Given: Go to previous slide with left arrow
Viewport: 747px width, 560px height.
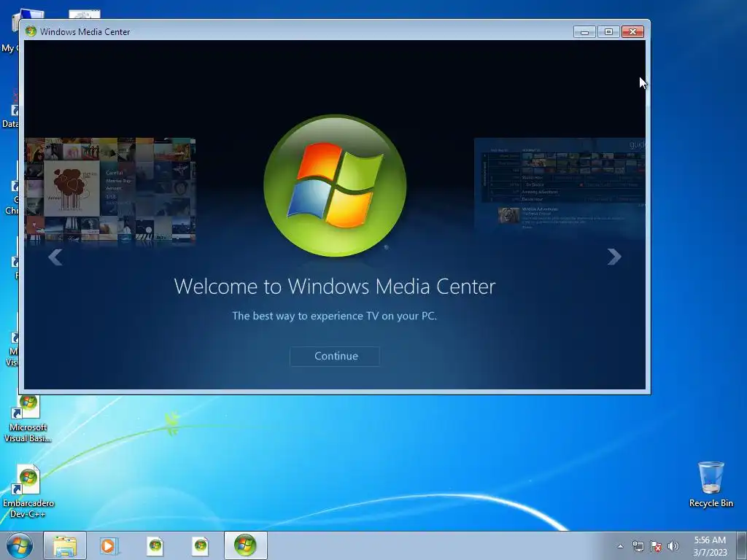Looking at the screenshot, I should [x=55, y=257].
